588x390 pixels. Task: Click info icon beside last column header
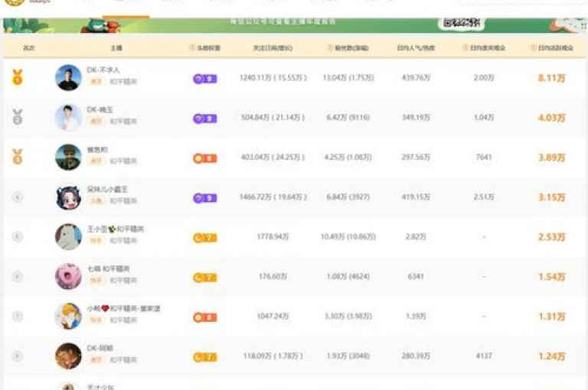[533, 47]
